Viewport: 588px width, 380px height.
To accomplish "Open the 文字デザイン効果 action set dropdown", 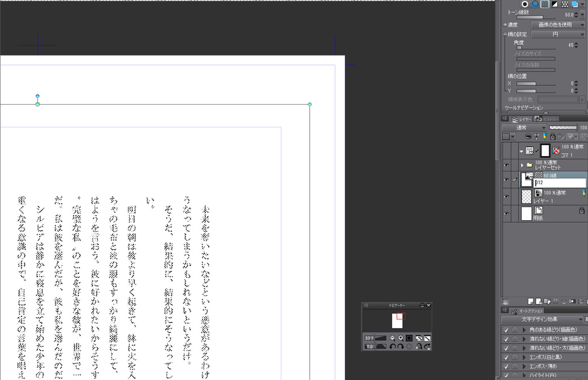I will (x=542, y=319).
